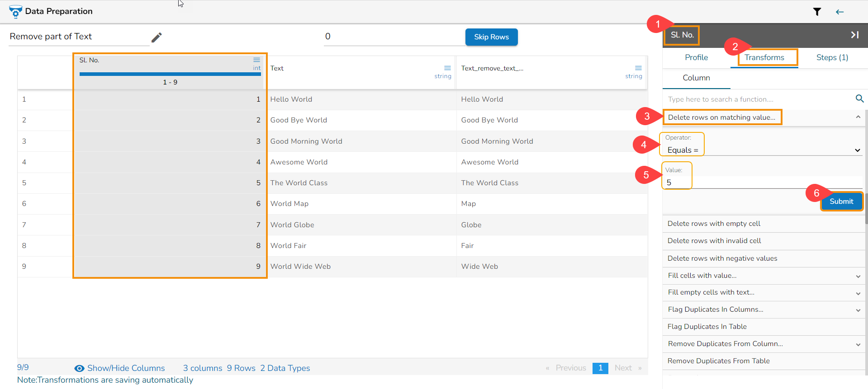Select Delete rows with empty cell

(x=714, y=224)
